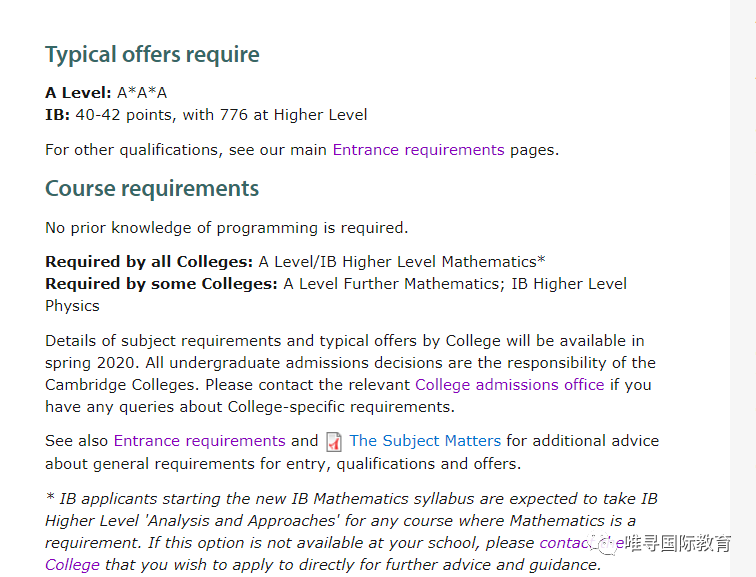Click the bold 'A Level:' label
The width and height of the screenshot is (756, 577).
(78, 93)
